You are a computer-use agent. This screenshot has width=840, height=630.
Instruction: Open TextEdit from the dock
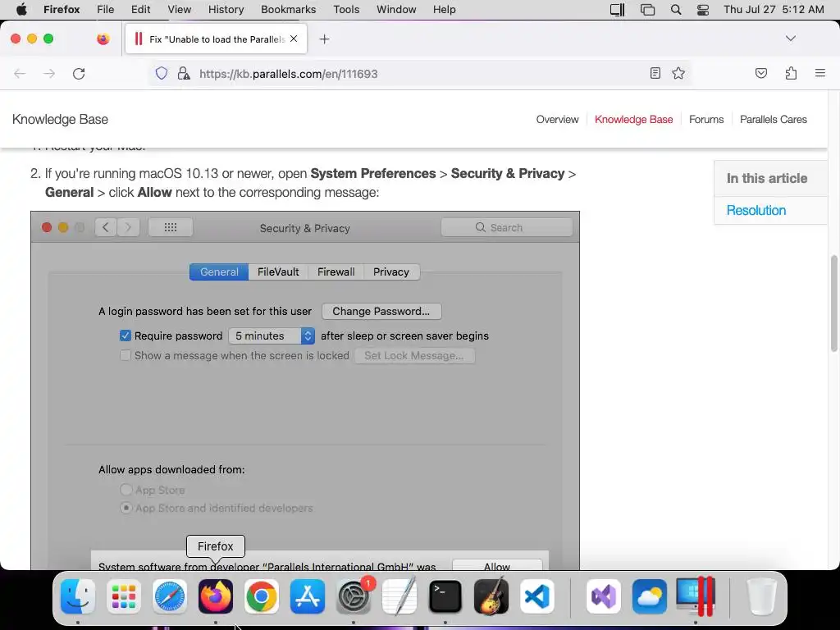click(x=399, y=596)
